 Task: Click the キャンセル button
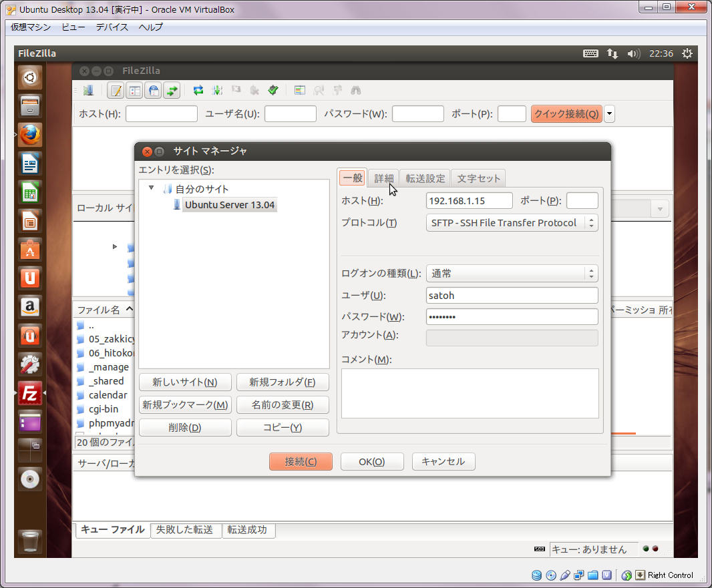click(x=443, y=461)
